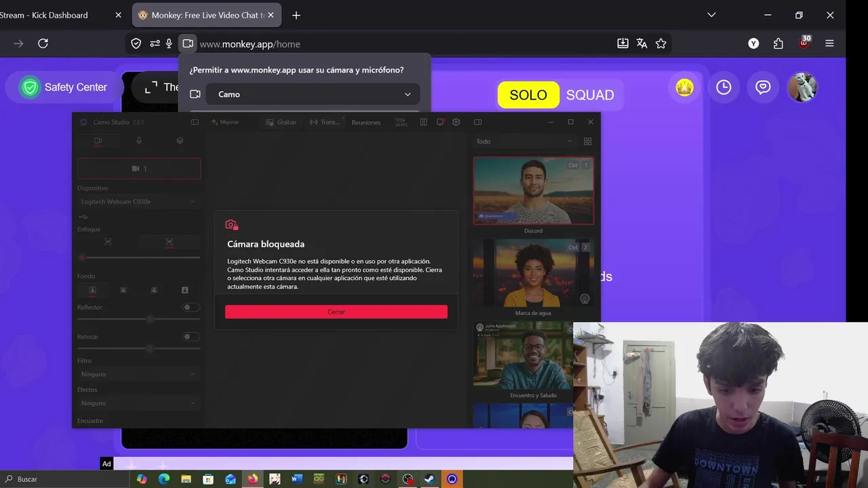This screenshot has height=488, width=868.
Task: Bookmark this page with the star icon
Action: 661,43
